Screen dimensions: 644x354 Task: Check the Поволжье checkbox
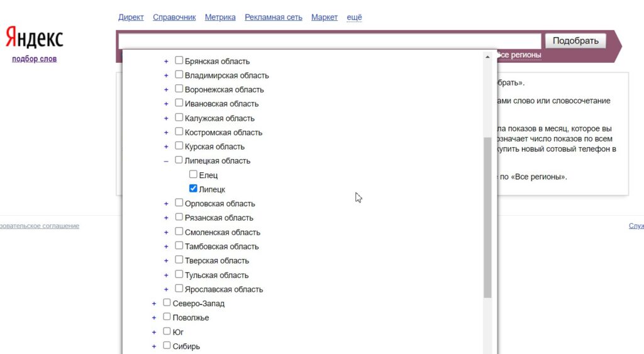[x=167, y=317]
